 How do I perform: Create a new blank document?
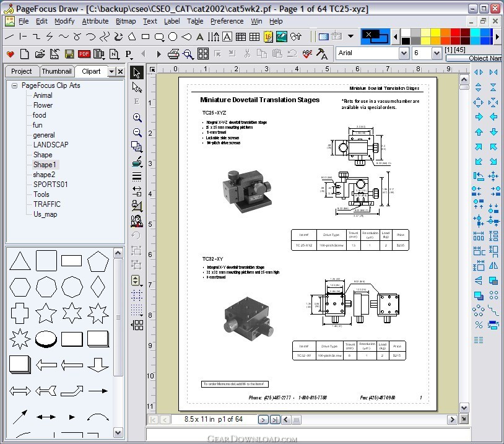(25, 54)
